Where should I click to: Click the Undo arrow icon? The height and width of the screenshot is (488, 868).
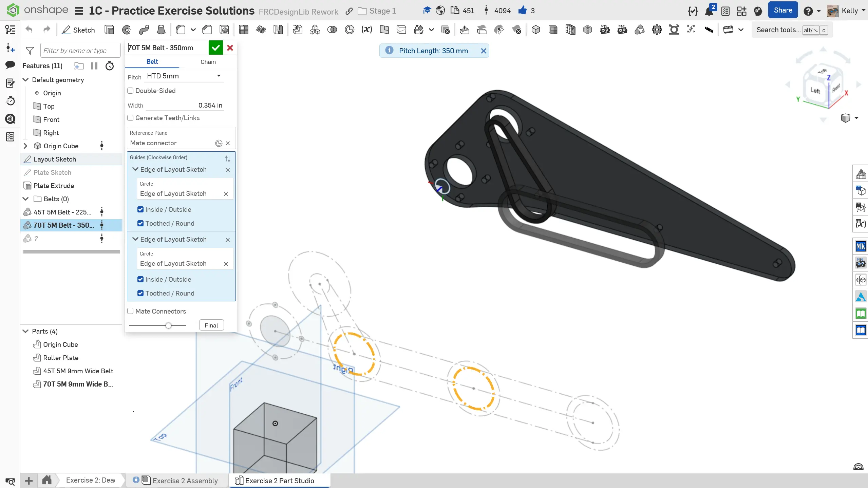tap(29, 30)
